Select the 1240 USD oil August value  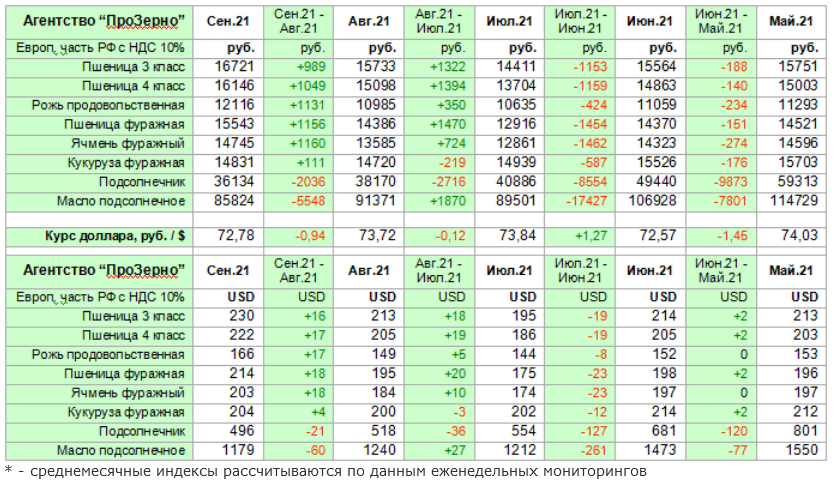click(369, 451)
